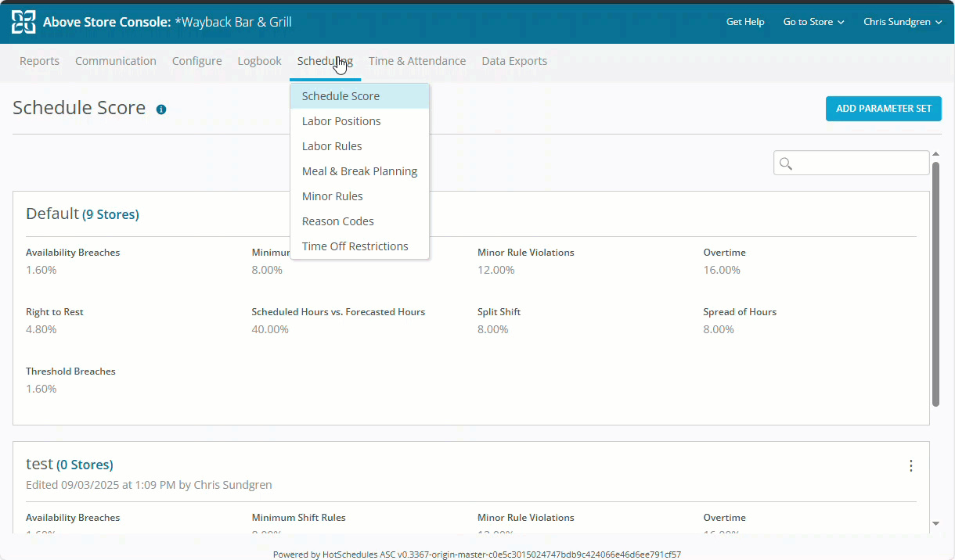Click the HotSchedules logo icon
This screenshot has width=955, height=560.
pyautogui.click(x=23, y=22)
